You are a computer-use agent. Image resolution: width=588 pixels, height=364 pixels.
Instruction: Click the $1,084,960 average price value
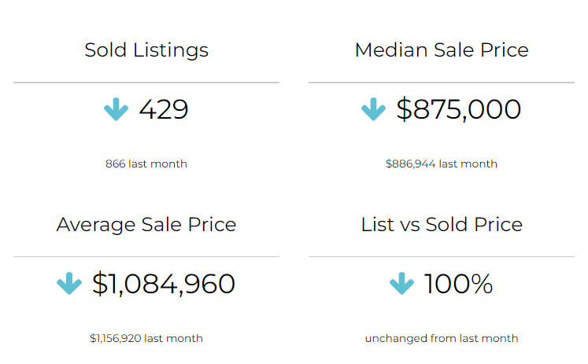164,284
